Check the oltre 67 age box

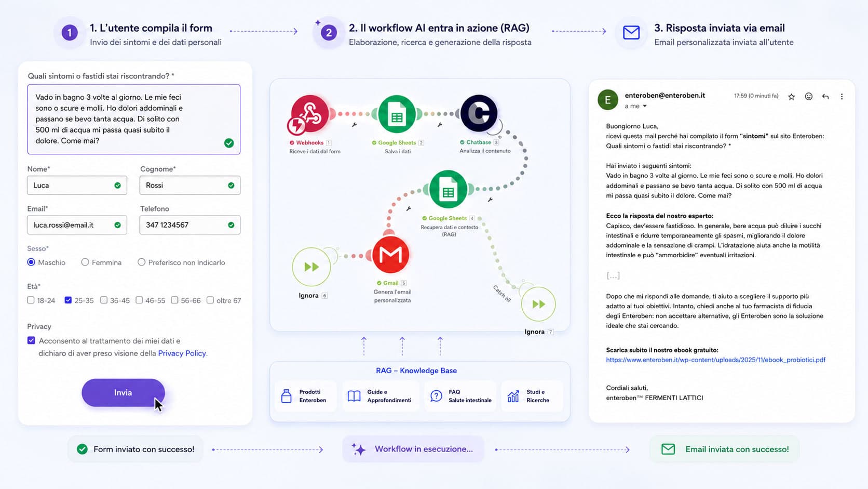click(210, 300)
